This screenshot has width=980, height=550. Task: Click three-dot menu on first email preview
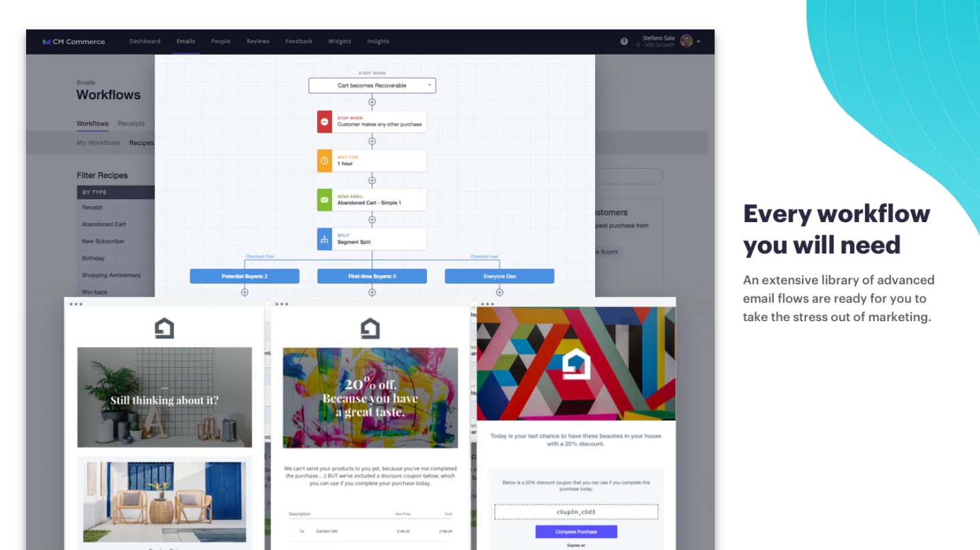[x=76, y=304]
